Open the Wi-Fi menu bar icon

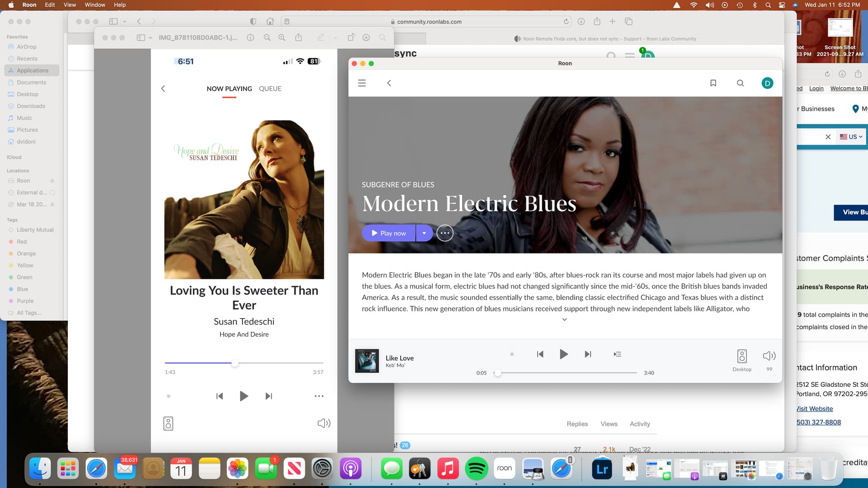(693, 5)
